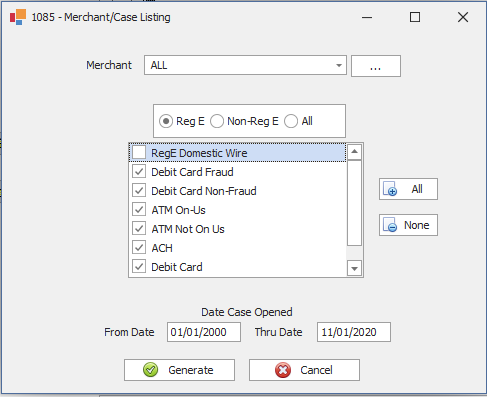Toggle the Debit Card checkbox
Screen dimensions: 487x397
point(139,267)
